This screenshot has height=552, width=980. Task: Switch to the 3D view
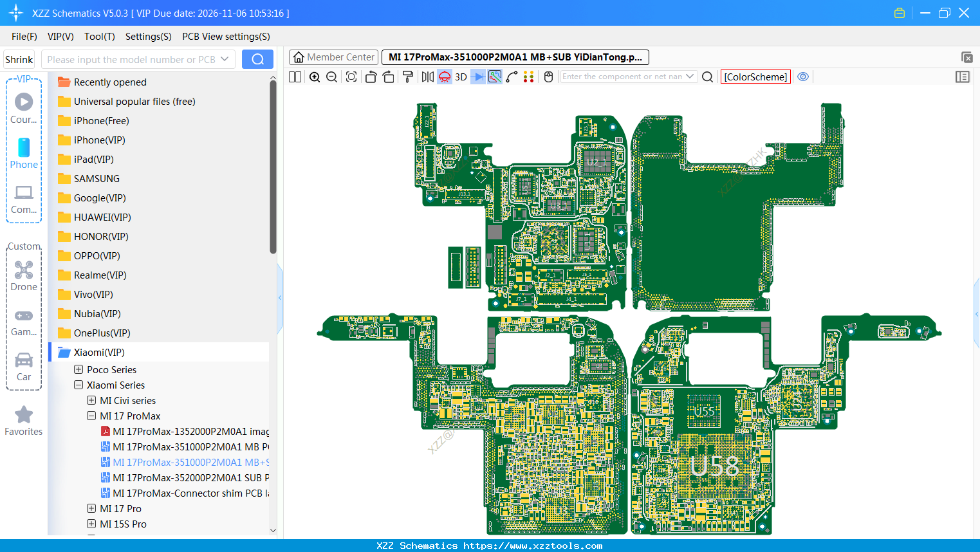pos(461,77)
